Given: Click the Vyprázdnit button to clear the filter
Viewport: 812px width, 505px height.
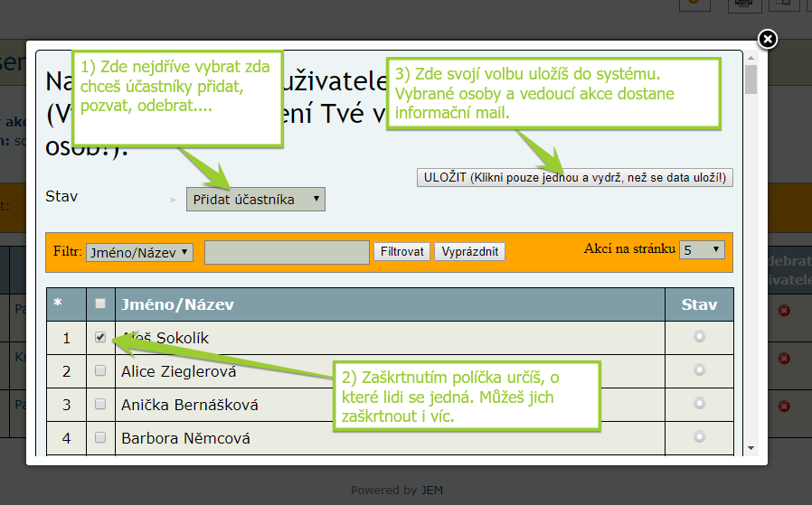Looking at the screenshot, I should tap(469, 252).
